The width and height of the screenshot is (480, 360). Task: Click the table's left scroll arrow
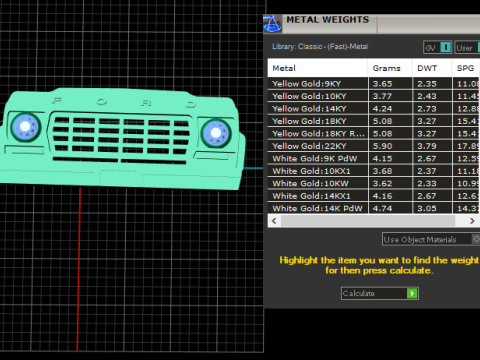click(x=274, y=221)
